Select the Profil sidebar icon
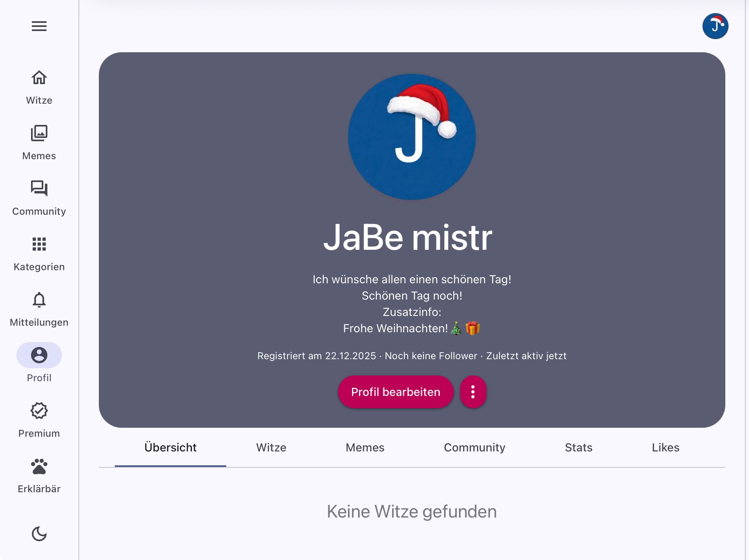Image resolution: width=749 pixels, height=560 pixels. (39, 355)
